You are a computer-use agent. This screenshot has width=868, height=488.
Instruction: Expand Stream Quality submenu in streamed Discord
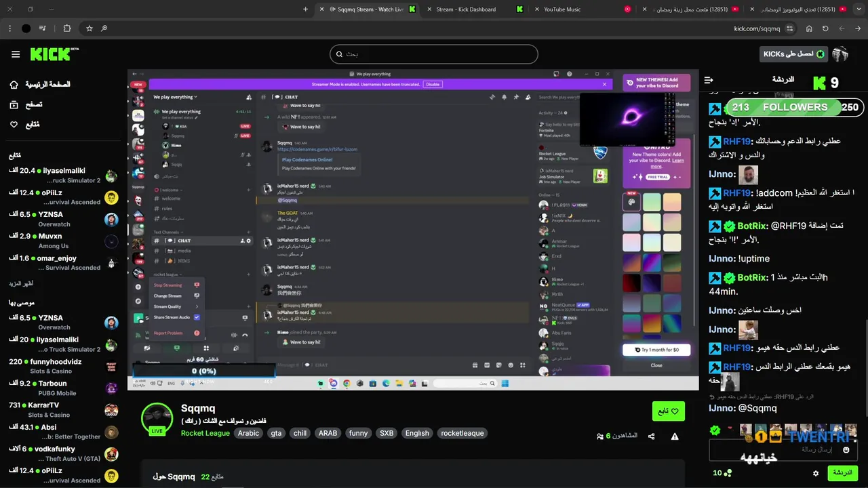pos(177,306)
